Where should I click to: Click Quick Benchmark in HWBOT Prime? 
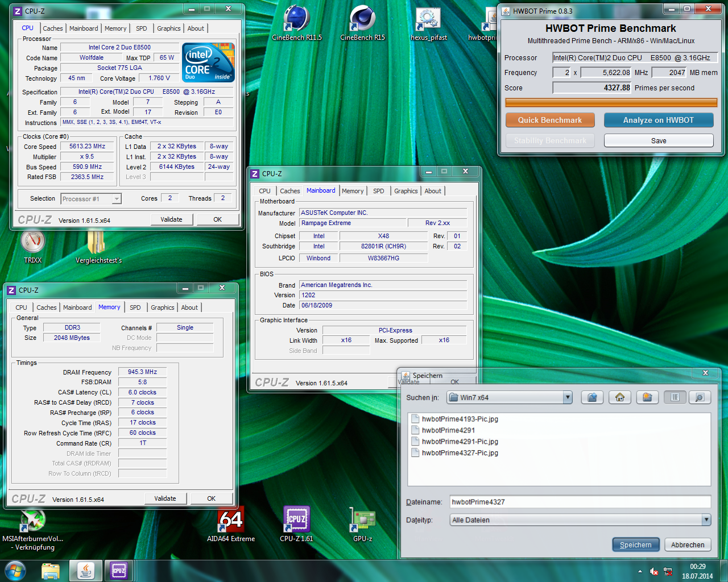coord(550,120)
